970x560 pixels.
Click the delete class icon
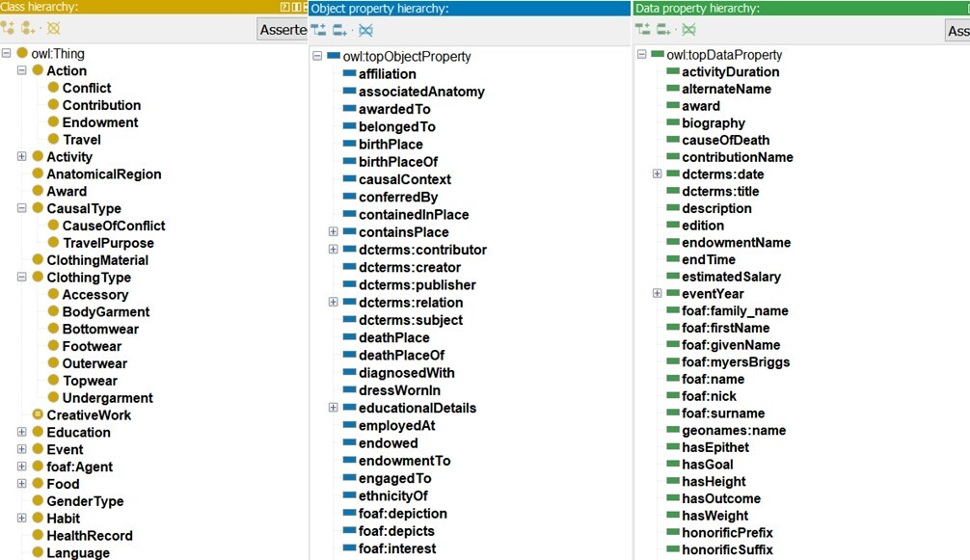[x=53, y=29]
